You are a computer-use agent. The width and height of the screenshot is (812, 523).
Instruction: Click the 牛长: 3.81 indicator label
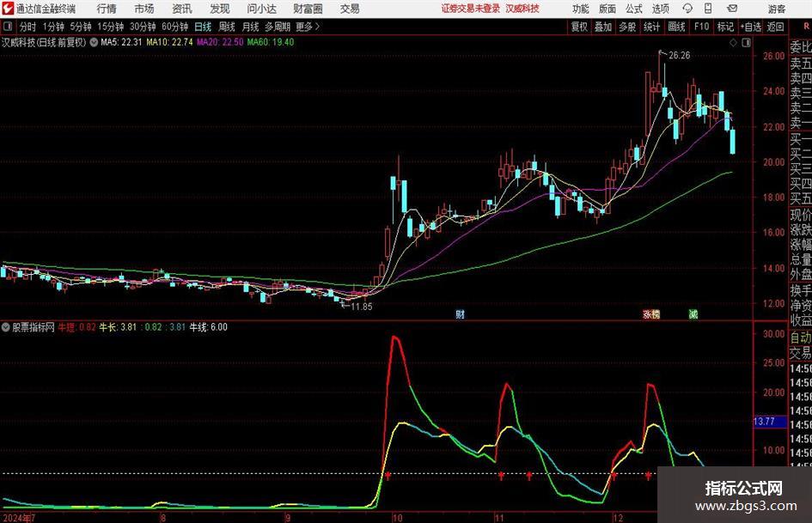[118, 327]
